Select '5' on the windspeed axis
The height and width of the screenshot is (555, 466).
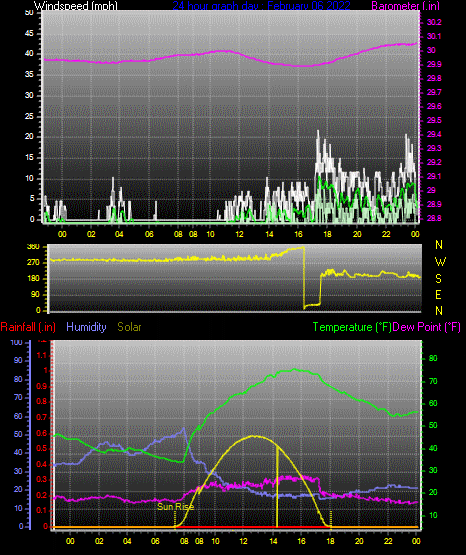[32, 199]
